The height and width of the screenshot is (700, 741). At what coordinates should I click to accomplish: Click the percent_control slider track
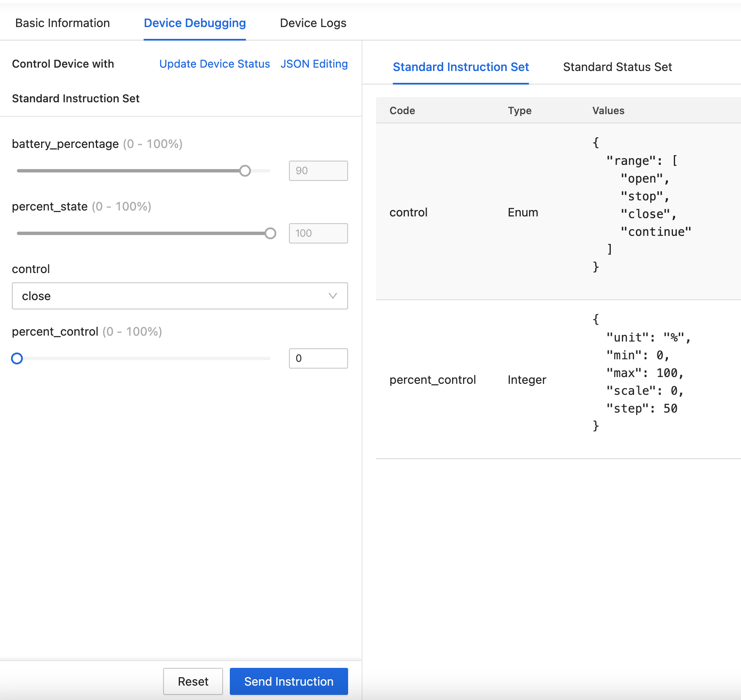(144, 358)
